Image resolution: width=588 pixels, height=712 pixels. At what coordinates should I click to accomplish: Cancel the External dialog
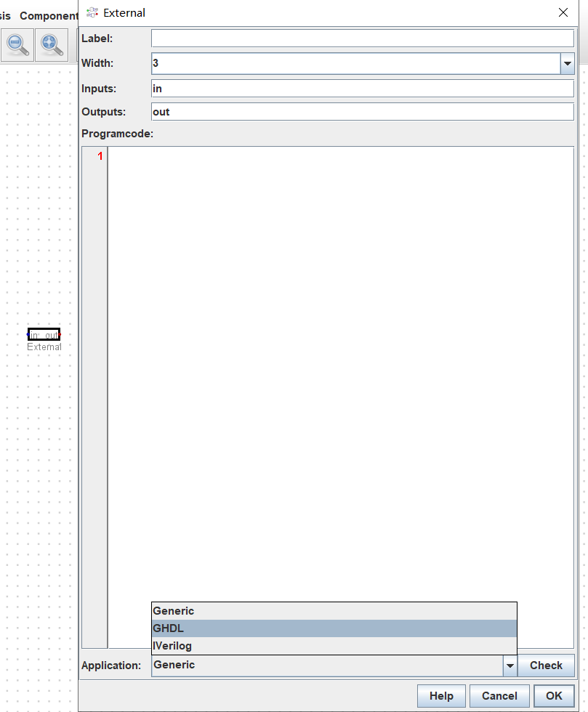coord(499,696)
